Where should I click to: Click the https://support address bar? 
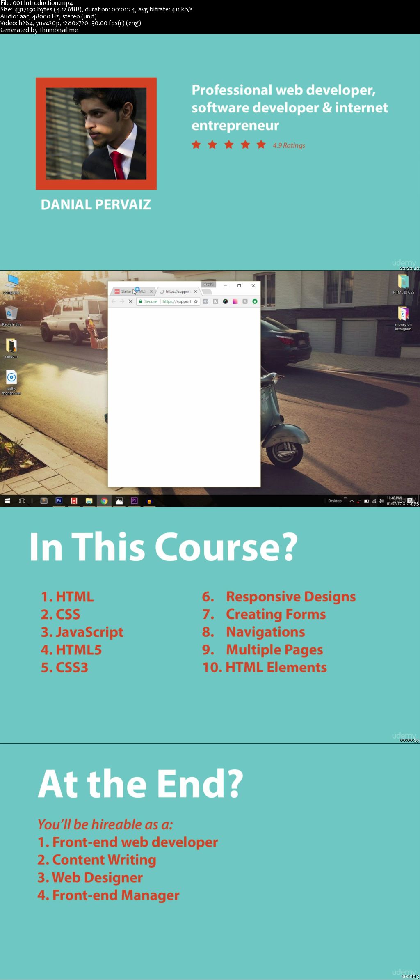(x=177, y=301)
